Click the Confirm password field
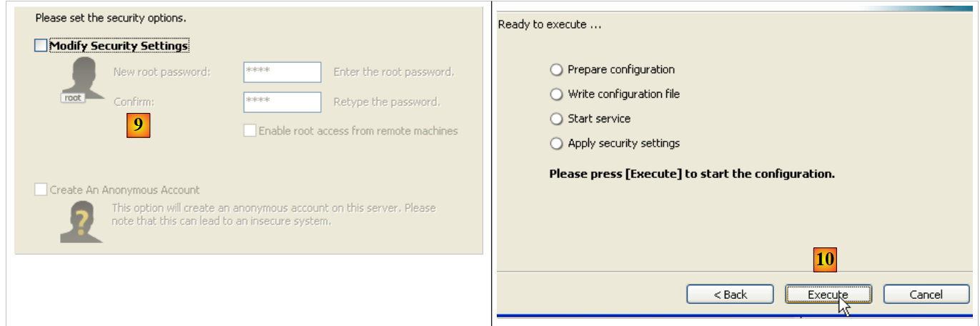The height and width of the screenshot is (326, 980). 282,102
